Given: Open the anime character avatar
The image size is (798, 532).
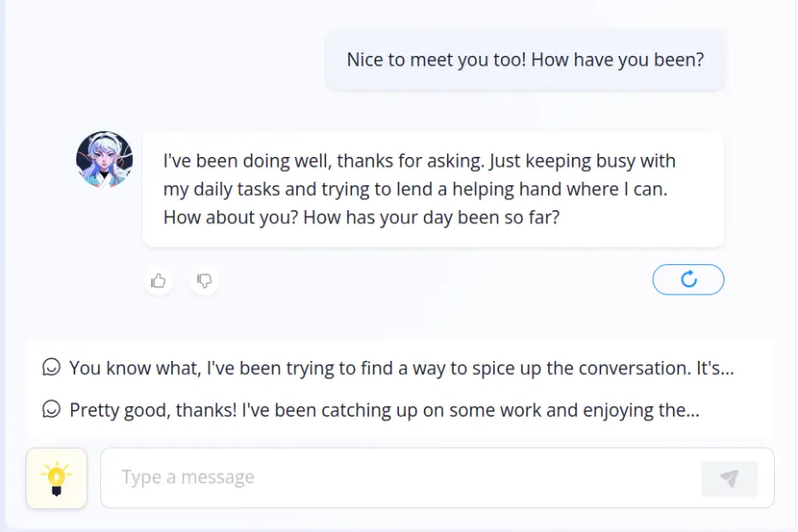Looking at the screenshot, I should point(105,160).
